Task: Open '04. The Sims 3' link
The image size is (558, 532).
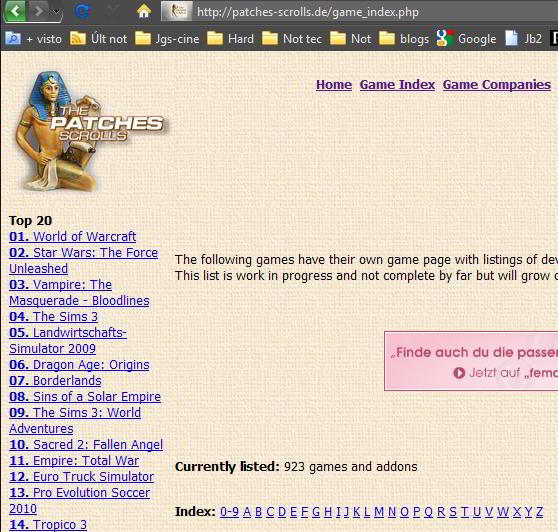Action: click(x=53, y=316)
